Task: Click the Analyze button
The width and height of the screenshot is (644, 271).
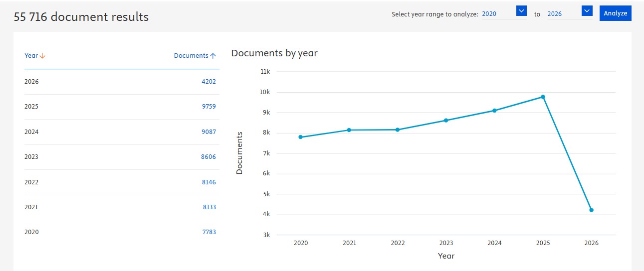Action: tap(616, 13)
